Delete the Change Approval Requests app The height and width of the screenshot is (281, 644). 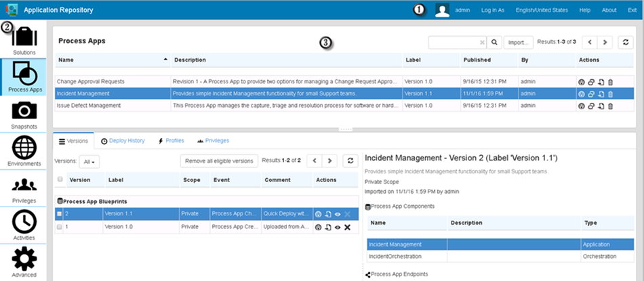coord(610,82)
